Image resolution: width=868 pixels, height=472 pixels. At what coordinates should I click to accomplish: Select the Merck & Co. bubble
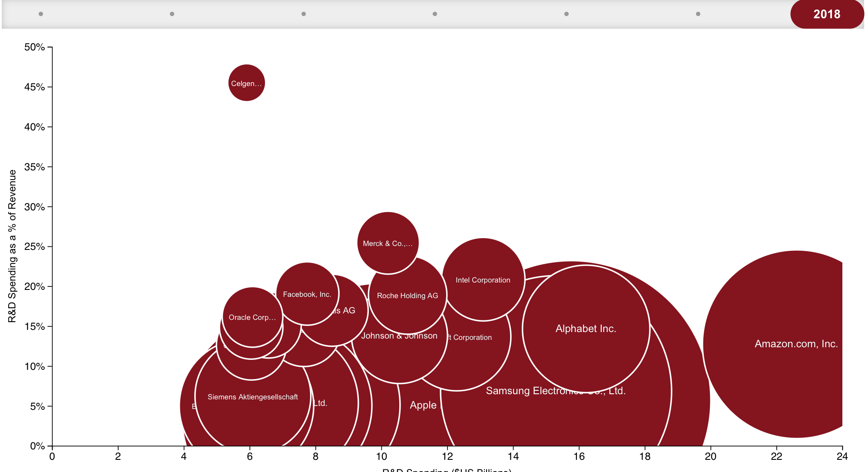click(388, 243)
